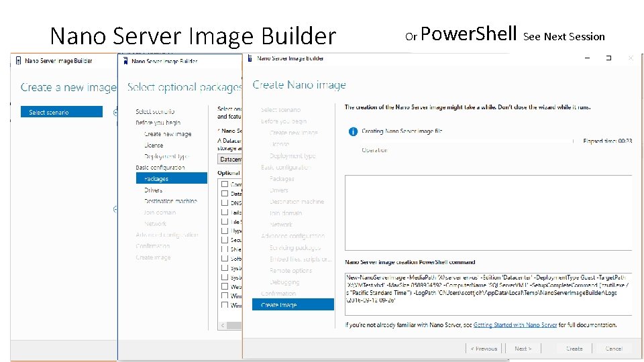Click Debugging step in the front window sidebar

pos(284,282)
